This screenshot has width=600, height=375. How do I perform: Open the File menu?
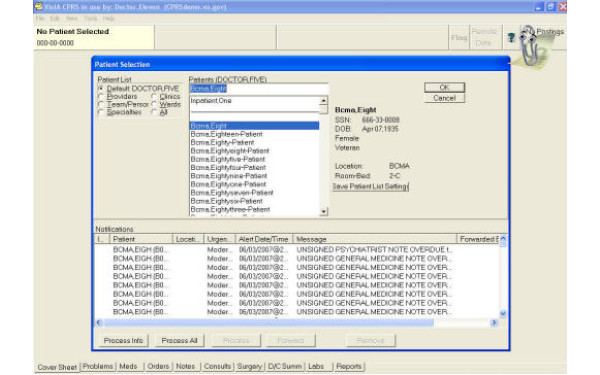click(x=39, y=18)
